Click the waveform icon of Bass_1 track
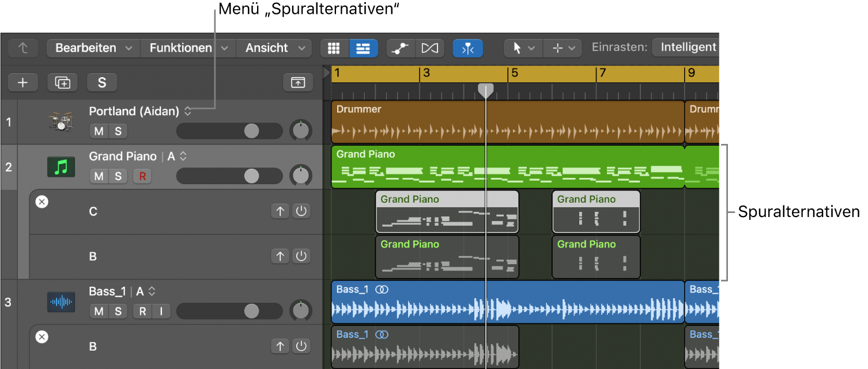 coord(61,302)
